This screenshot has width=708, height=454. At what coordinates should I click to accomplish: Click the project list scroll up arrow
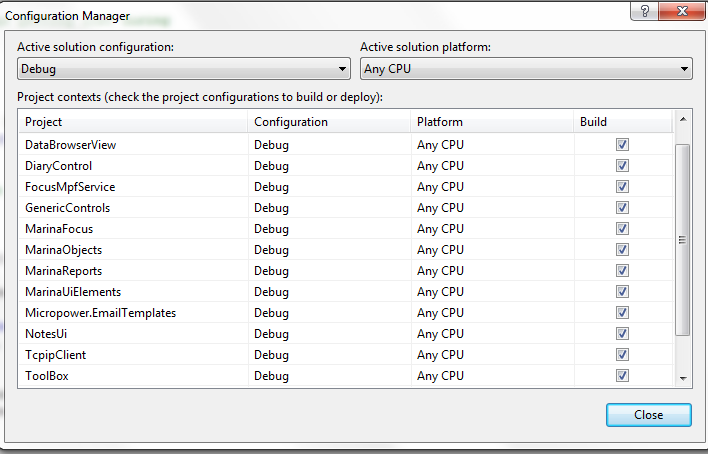point(683,119)
